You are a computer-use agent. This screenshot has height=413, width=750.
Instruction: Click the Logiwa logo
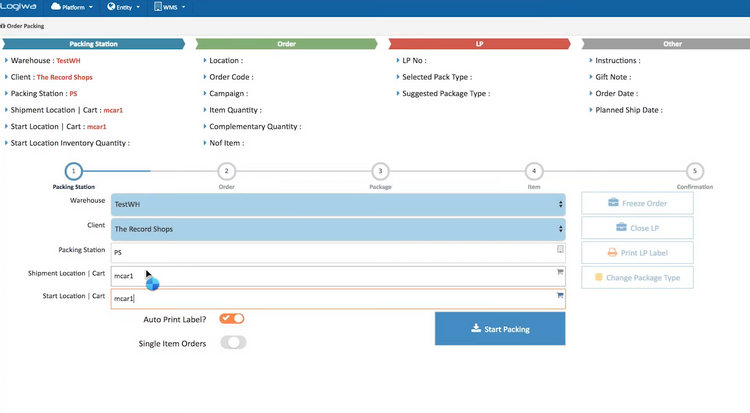[x=21, y=7]
